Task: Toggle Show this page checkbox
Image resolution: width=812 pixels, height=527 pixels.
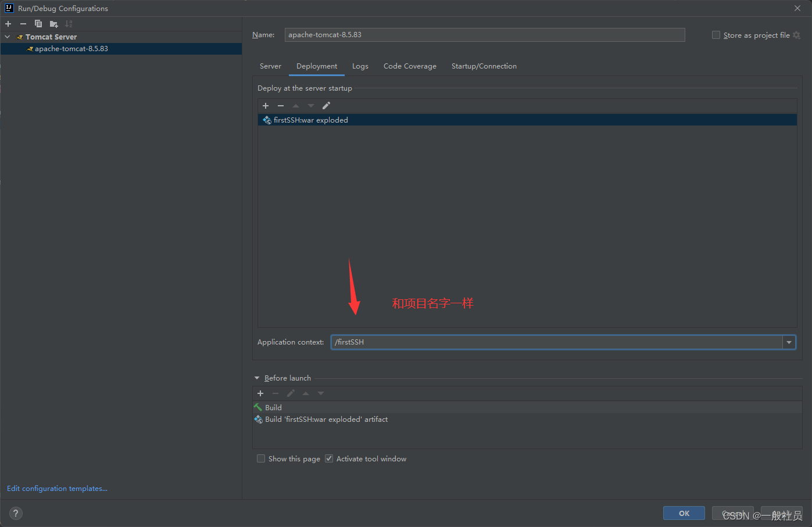Action: click(261, 458)
